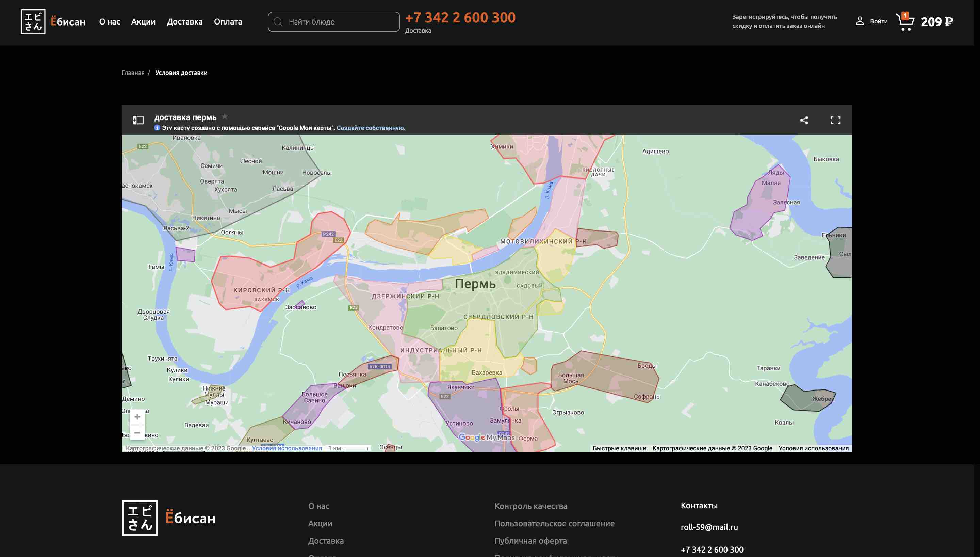Star the доставка пермь map
The width and height of the screenshot is (980, 557).
click(x=225, y=117)
